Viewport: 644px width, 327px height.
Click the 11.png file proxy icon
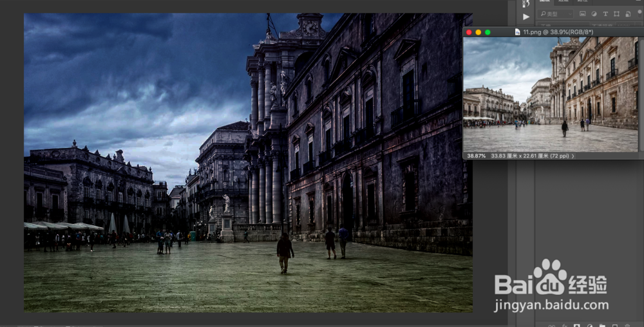tap(518, 32)
